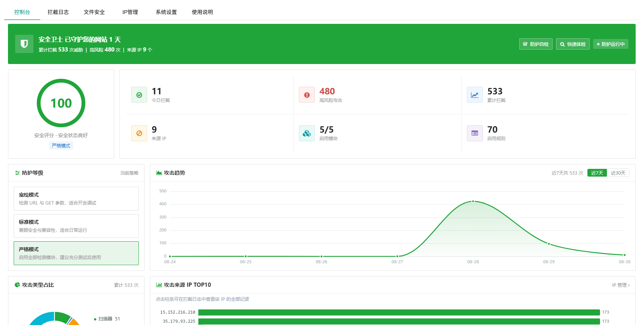Click the pie chart icon next to 攻击类型占比
The image size is (644, 325).
pyautogui.click(x=17, y=285)
